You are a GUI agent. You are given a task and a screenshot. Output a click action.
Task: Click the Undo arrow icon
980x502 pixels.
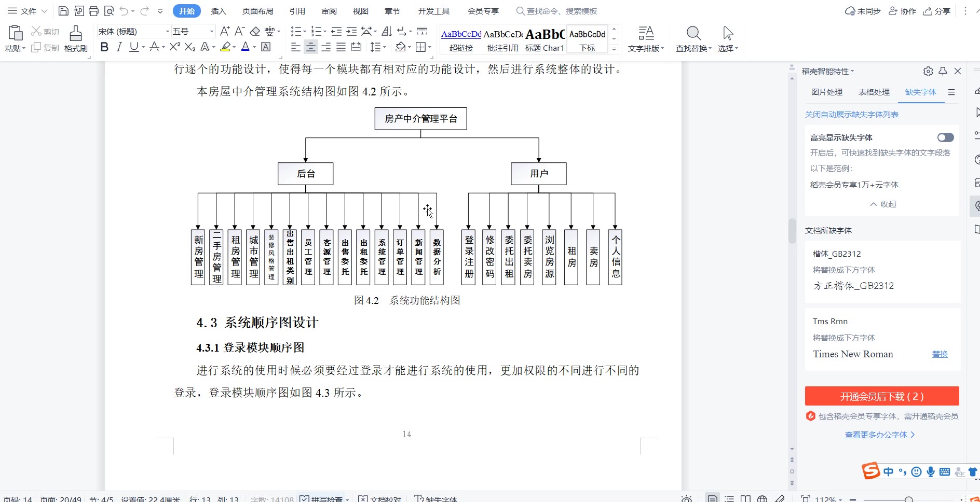click(124, 11)
